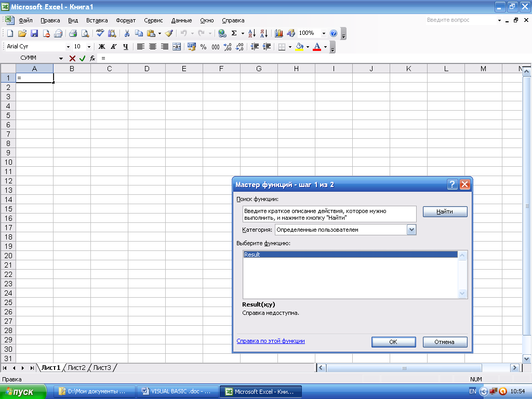Open the Paste options dropdown arrow
Viewport: 532px width, 399px height.
[159, 33]
